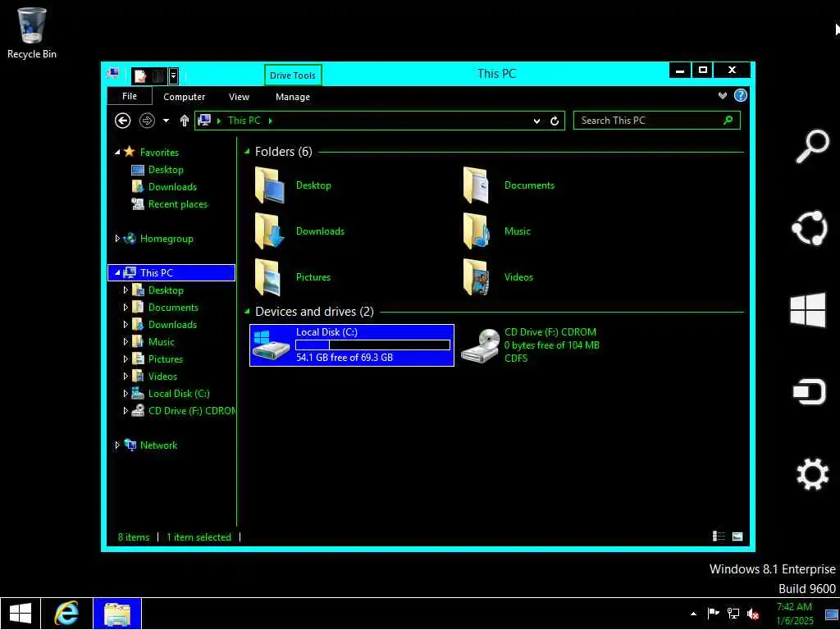Viewport: 840px width, 630px height.
Task: Click the New folder quick access icon
Action: tap(158, 76)
